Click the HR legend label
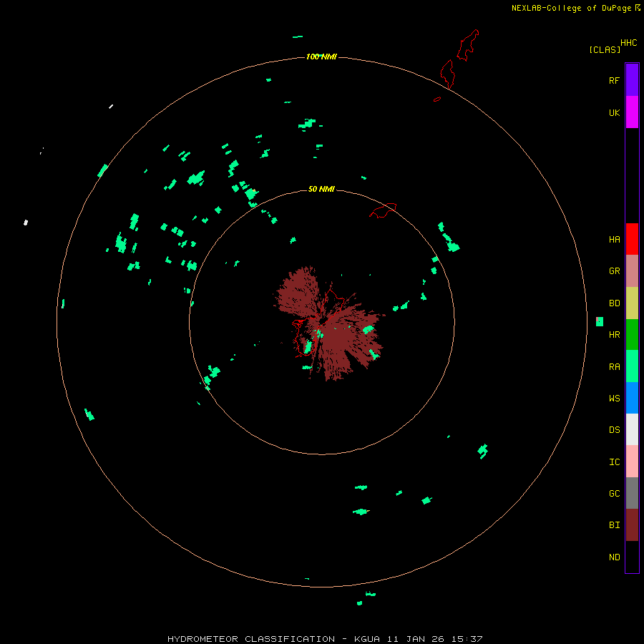644x644 pixels. [614, 335]
